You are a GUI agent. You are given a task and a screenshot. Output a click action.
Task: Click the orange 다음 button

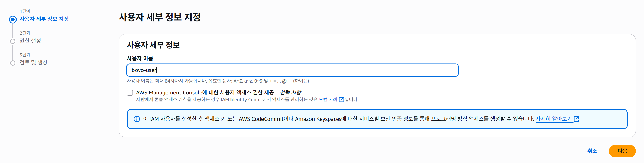[622, 151]
